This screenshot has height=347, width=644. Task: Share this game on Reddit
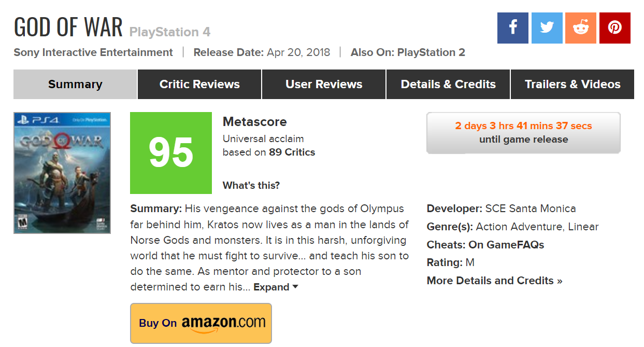tap(581, 28)
